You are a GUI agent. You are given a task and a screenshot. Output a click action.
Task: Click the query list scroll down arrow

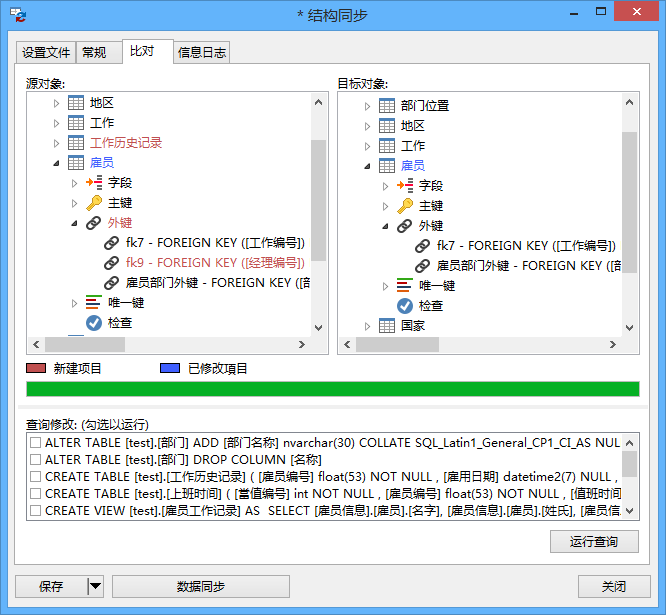click(x=630, y=511)
